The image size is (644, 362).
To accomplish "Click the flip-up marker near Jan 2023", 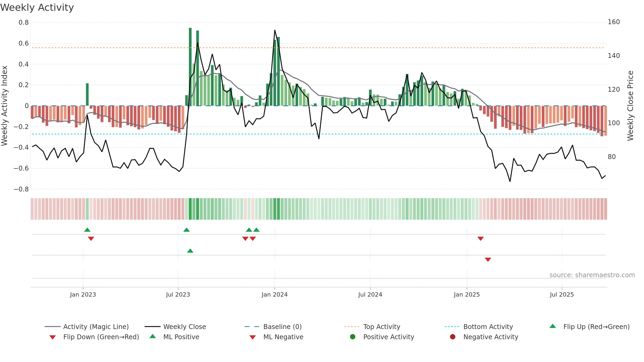I will click(87, 230).
